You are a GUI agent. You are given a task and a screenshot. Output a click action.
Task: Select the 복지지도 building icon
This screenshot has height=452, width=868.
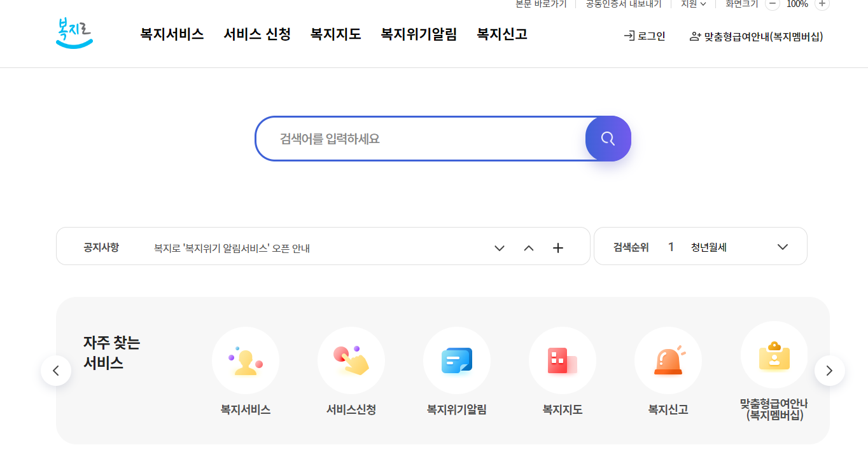click(563, 360)
